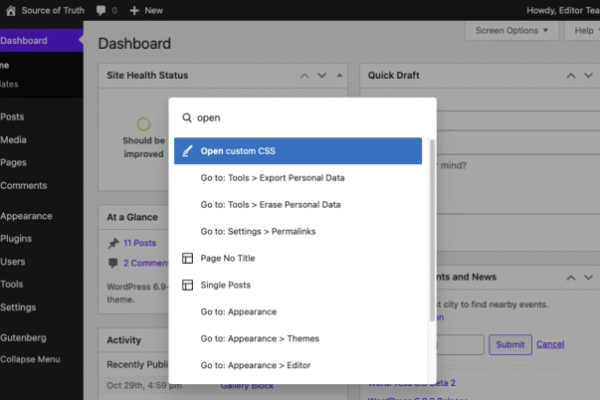Click the pin icon beside 11 Posts

[113, 242]
